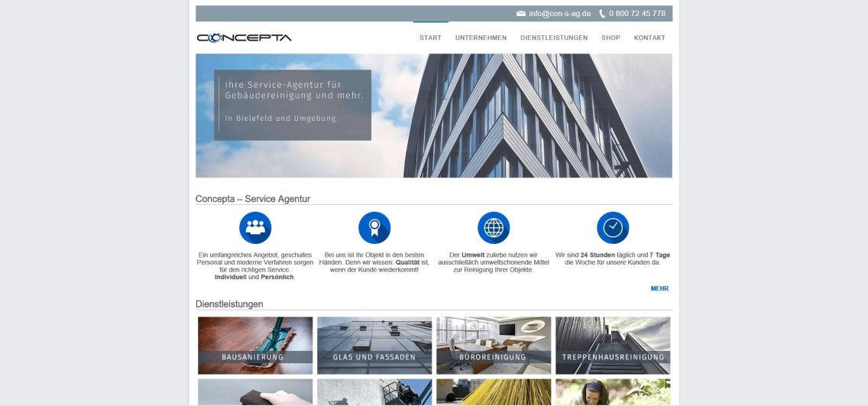Click the info@con-s-ag.de email link
This screenshot has height=406, width=868.
point(559,14)
